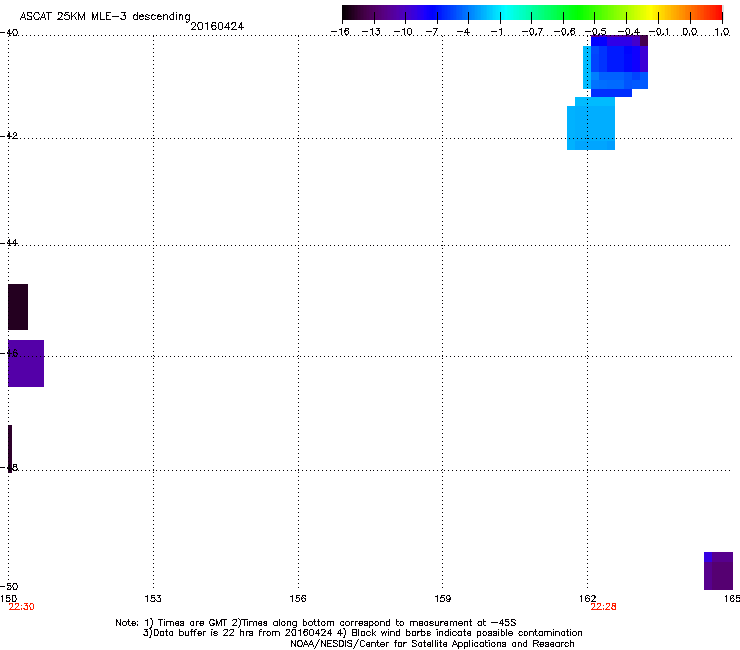Image resolution: width=740 pixels, height=650 pixels.
Task: Click the red 22:30 time label
Action: 21,607
